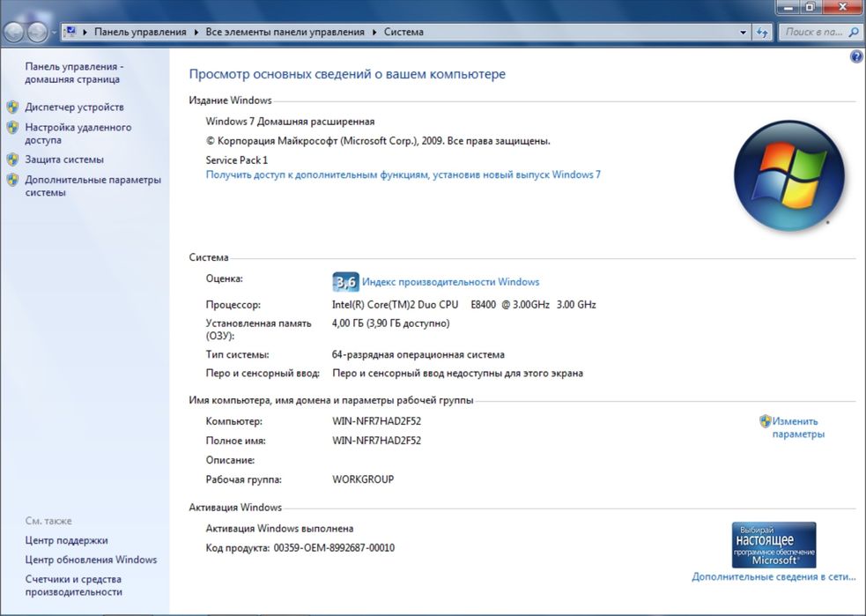Open the address bar history dropdown
866x616 pixels.
[x=743, y=33]
